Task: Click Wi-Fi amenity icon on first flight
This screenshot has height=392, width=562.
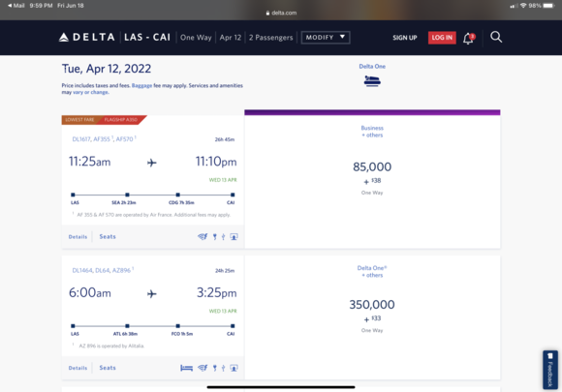Action: coord(203,236)
